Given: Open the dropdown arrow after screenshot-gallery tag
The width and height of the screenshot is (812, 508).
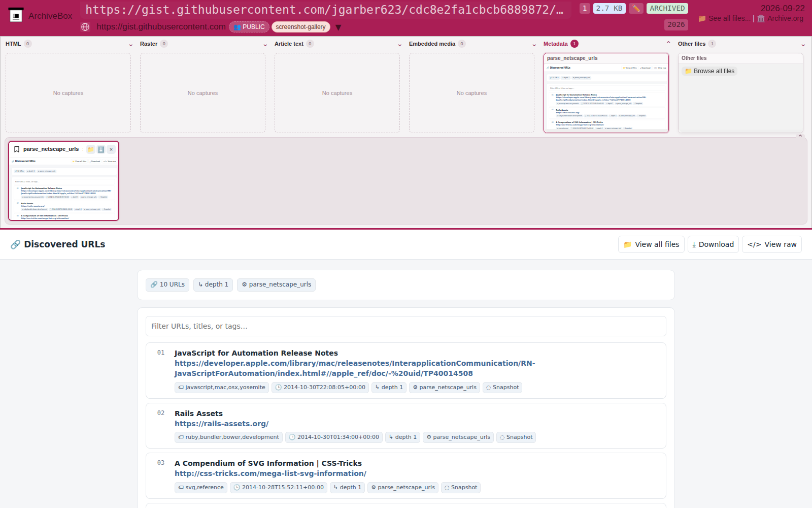Looking at the screenshot, I should point(338,27).
